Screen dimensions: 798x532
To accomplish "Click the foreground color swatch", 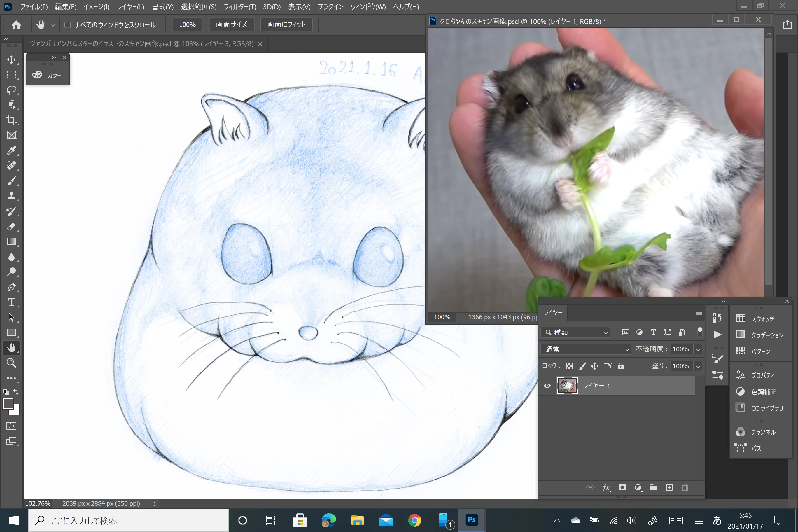I will [x=8, y=404].
